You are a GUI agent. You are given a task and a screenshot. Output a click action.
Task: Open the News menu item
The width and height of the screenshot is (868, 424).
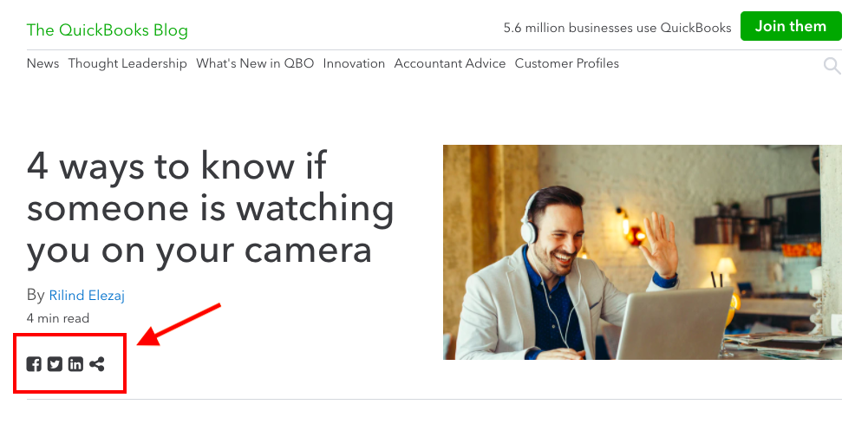pyautogui.click(x=42, y=63)
